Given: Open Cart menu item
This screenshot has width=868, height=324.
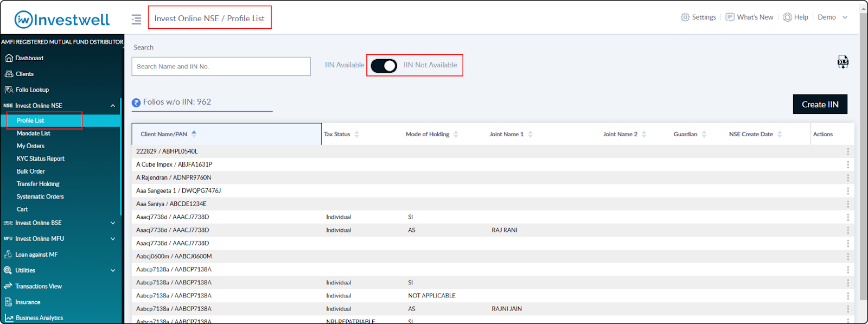Looking at the screenshot, I should tap(22, 209).
